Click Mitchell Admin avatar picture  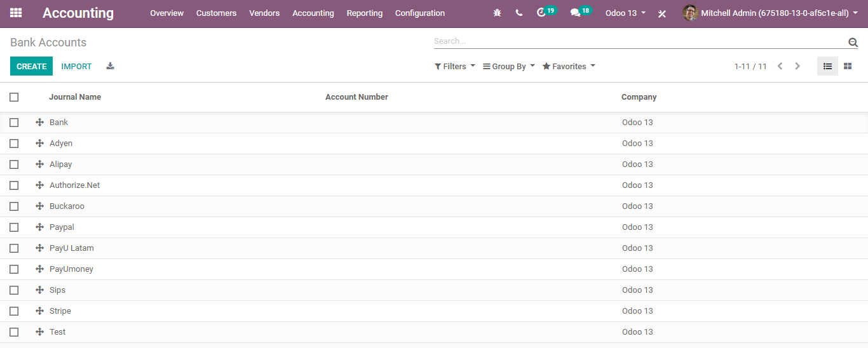(690, 13)
